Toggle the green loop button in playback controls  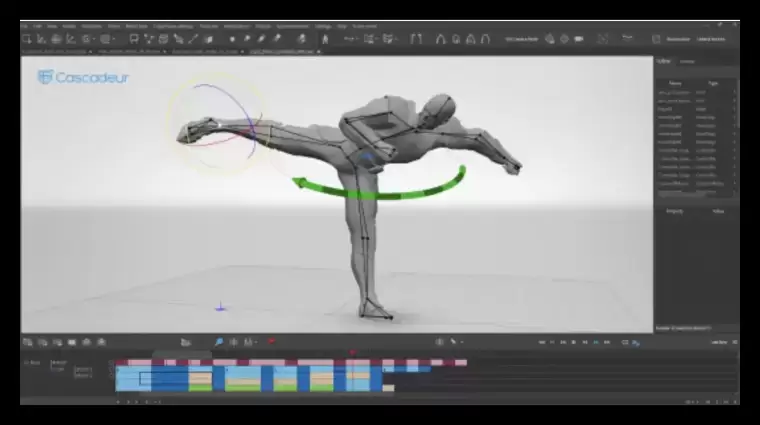point(596,342)
